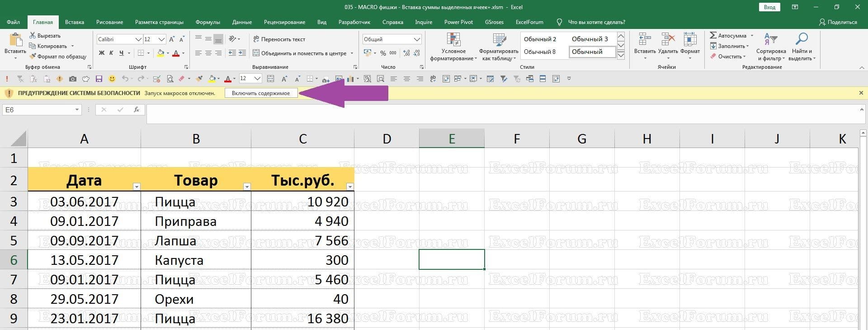
Task: Click the borders icon in Font group
Action: 141,53
